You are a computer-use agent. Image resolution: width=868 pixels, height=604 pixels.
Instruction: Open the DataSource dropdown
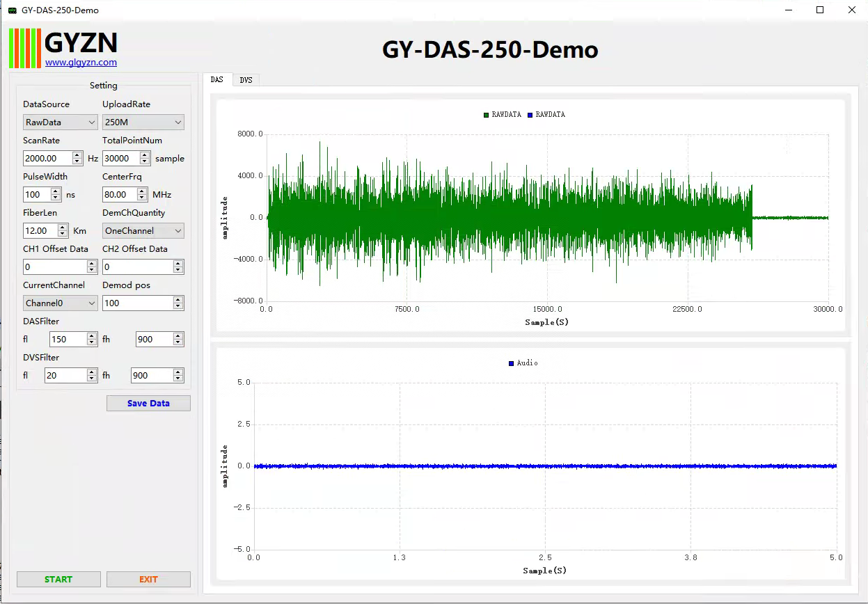(60, 122)
